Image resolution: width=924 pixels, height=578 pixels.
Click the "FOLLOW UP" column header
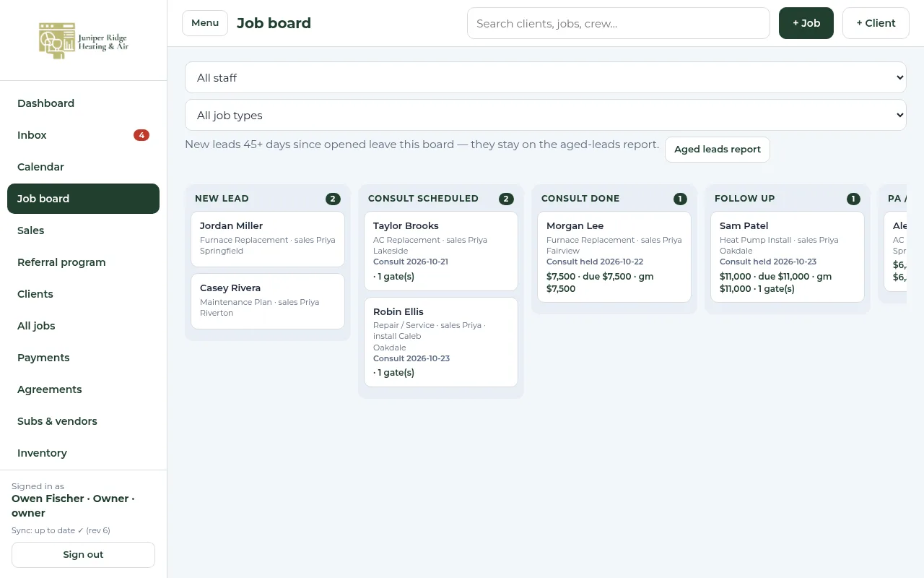pyautogui.click(x=744, y=199)
